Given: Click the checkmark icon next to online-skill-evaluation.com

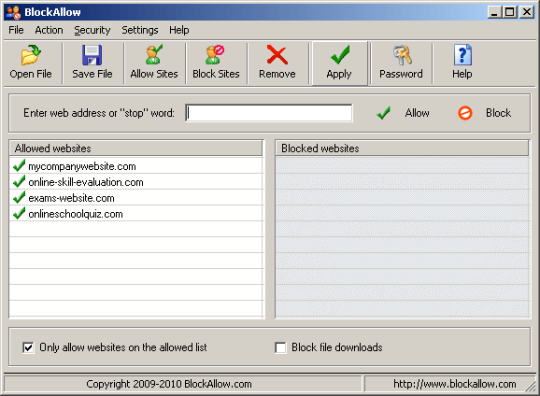Looking at the screenshot, I should pyautogui.click(x=19, y=181).
